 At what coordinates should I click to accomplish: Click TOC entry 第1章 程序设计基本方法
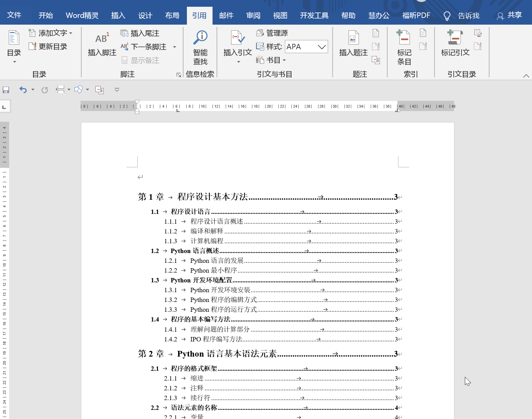point(268,197)
